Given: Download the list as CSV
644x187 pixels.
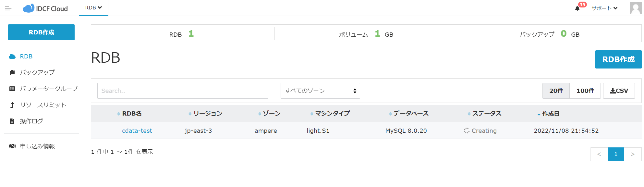Looking at the screenshot, I should coord(619,91).
